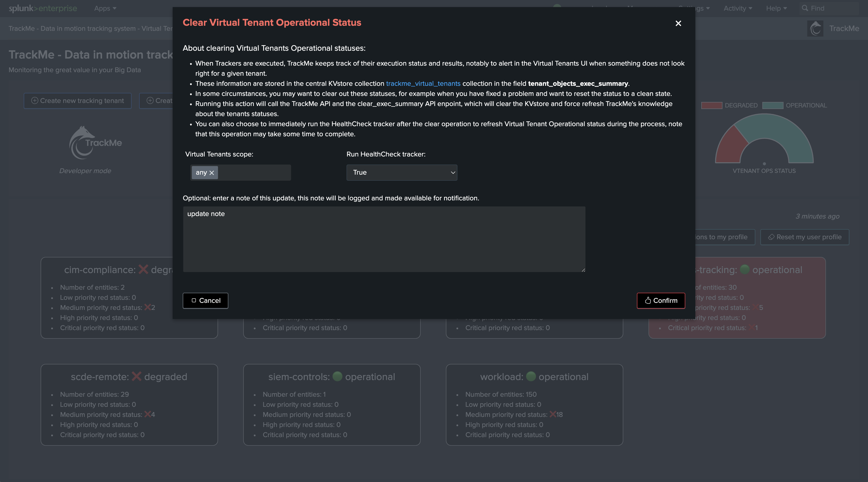
Task: Remove the 'any' tag from tenant scope
Action: pos(212,173)
